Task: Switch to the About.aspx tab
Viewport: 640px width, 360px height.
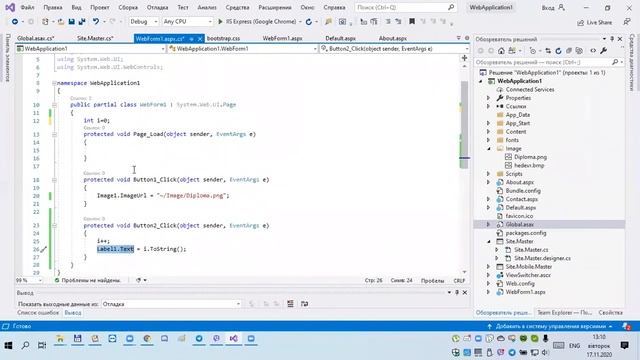Action: (393, 38)
